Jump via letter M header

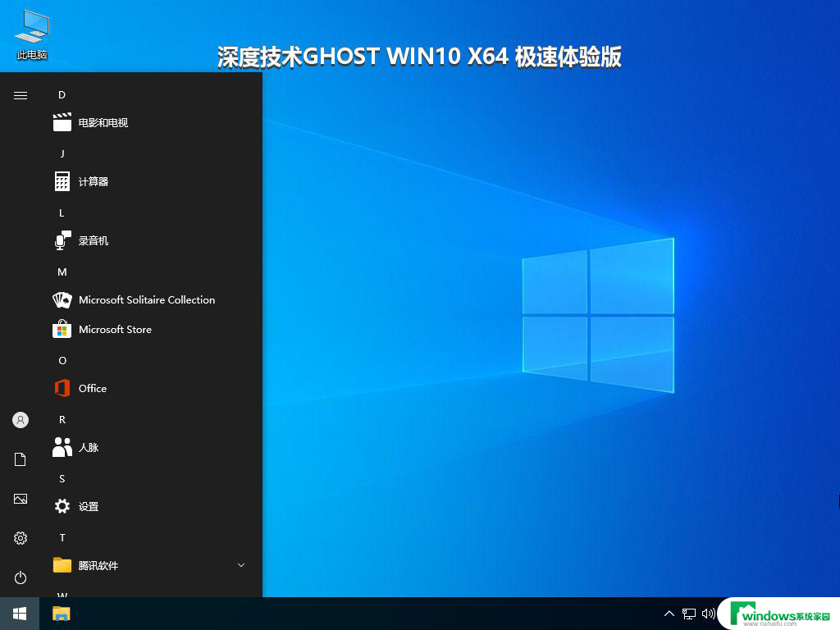point(62,272)
